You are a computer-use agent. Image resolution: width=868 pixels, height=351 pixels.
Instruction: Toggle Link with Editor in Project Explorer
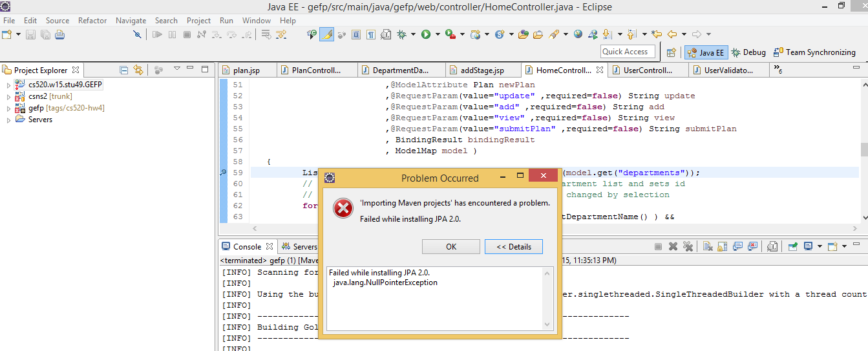click(x=138, y=70)
